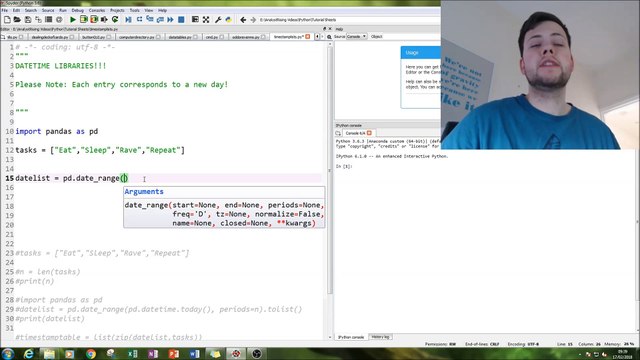The image size is (640, 360).
Task: Open the Search menu
Action: (x=31, y=10)
